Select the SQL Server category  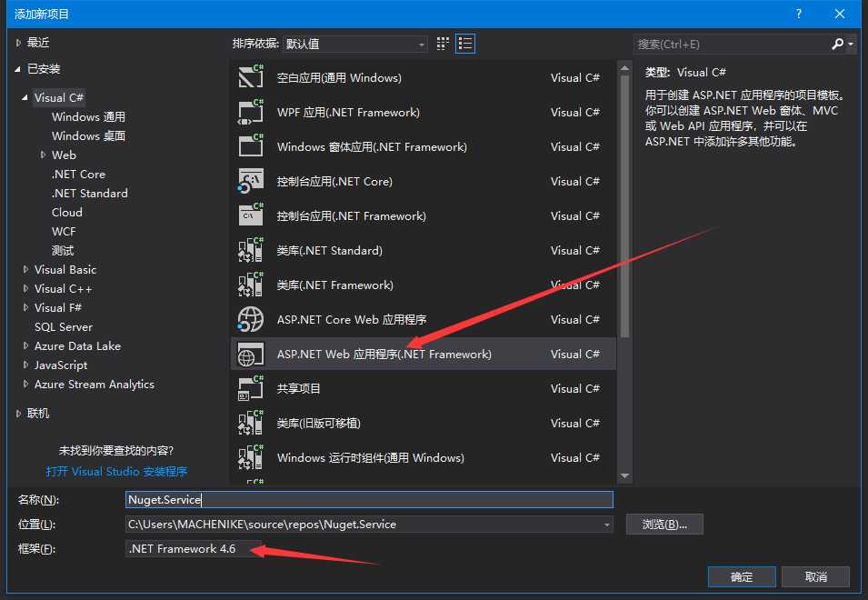(64, 327)
